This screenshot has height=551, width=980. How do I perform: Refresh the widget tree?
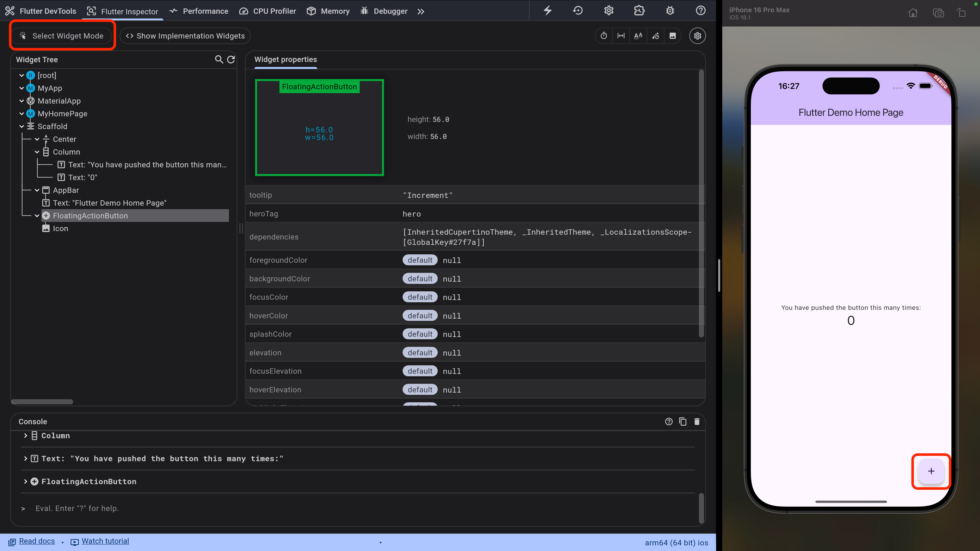click(x=231, y=59)
